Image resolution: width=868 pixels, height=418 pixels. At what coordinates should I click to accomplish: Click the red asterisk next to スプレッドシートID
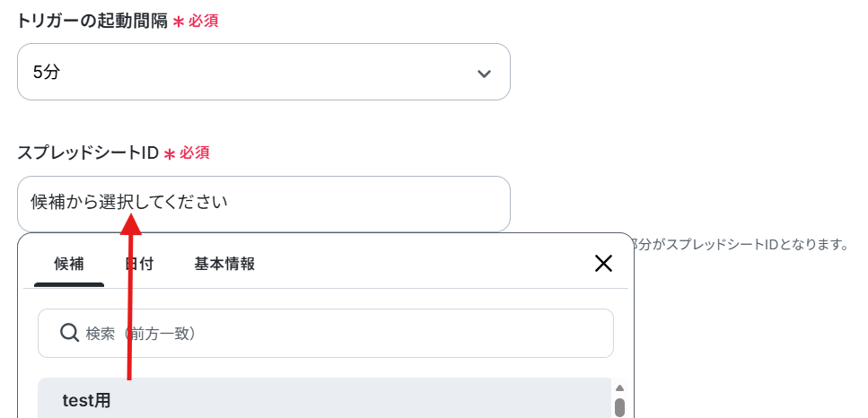pos(169,154)
